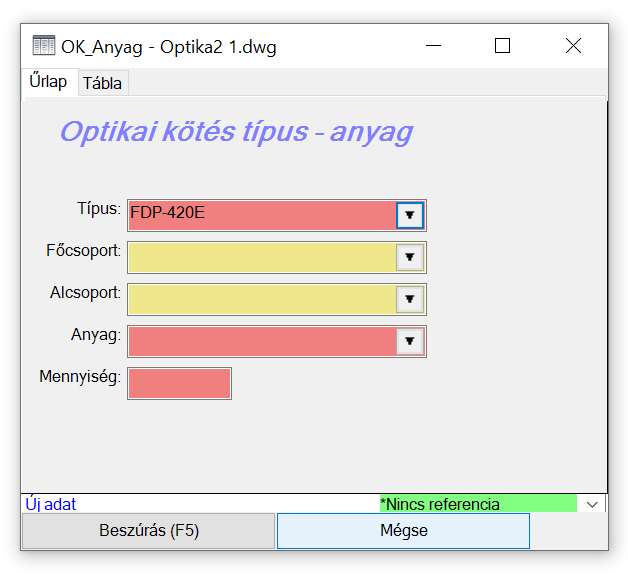Click the Mennyiség quantity input box
This screenshot has width=628, height=576.
click(x=180, y=383)
